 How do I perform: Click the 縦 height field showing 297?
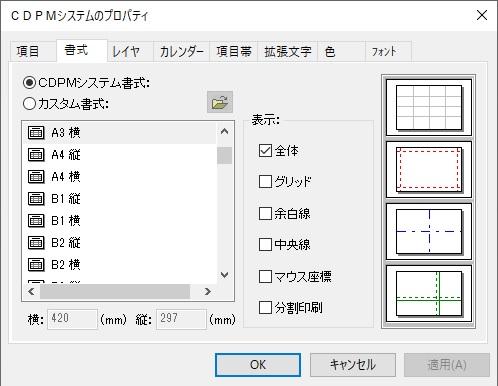[181, 319]
